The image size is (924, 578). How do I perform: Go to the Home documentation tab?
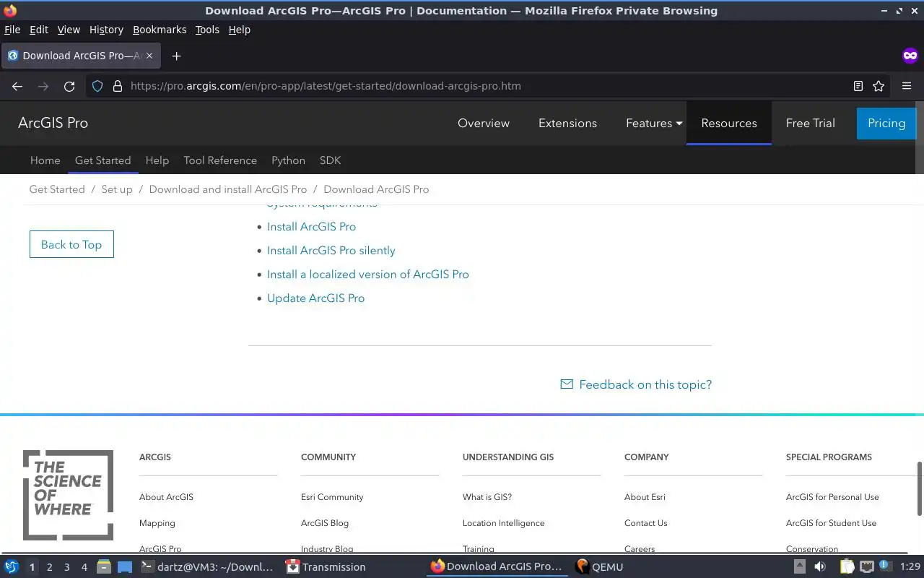pyautogui.click(x=45, y=160)
